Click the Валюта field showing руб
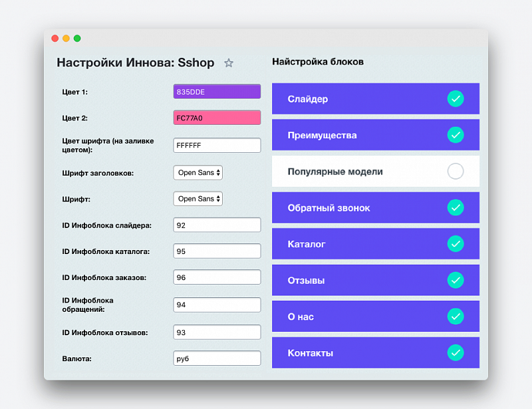The image size is (532, 409). pos(217,358)
